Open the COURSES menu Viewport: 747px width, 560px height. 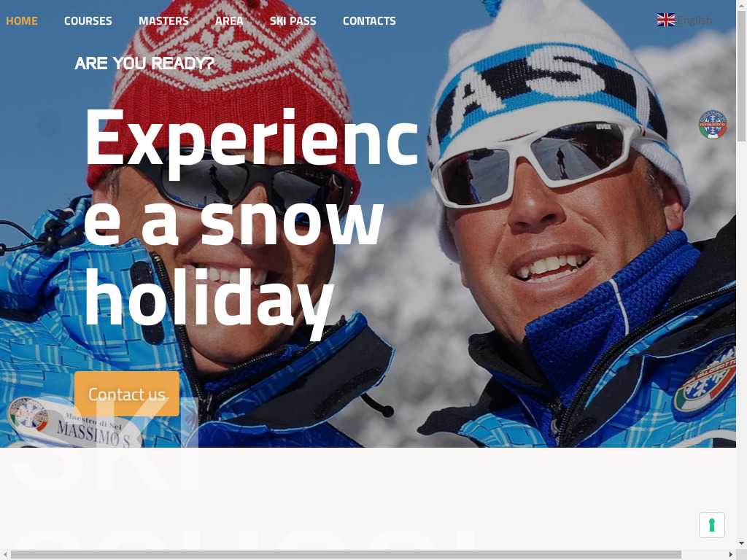88,21
